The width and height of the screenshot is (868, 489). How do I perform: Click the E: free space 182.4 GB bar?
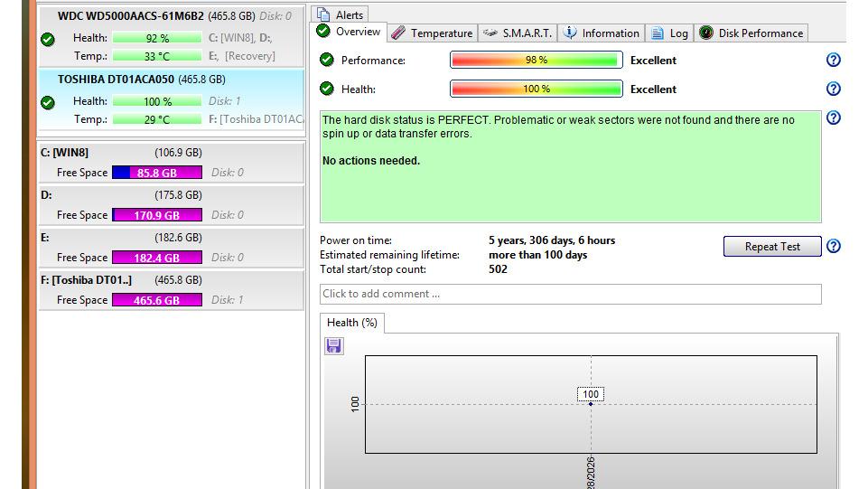point(157,258)
